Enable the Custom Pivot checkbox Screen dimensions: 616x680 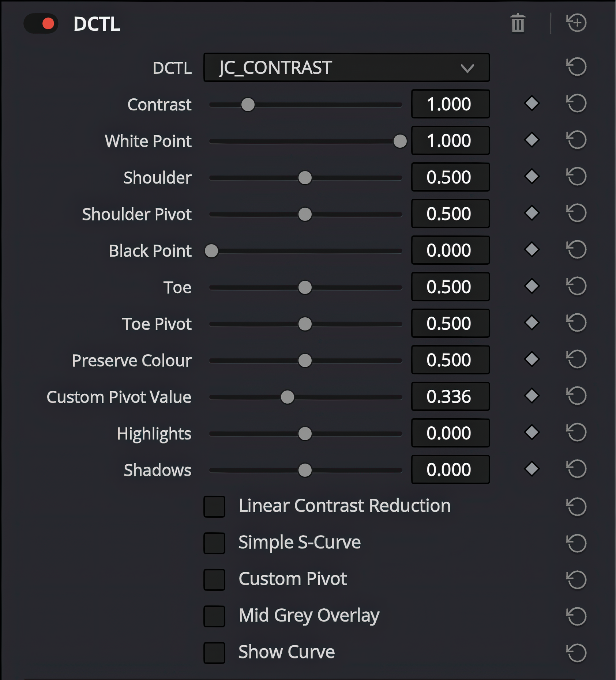coord(214,579)
